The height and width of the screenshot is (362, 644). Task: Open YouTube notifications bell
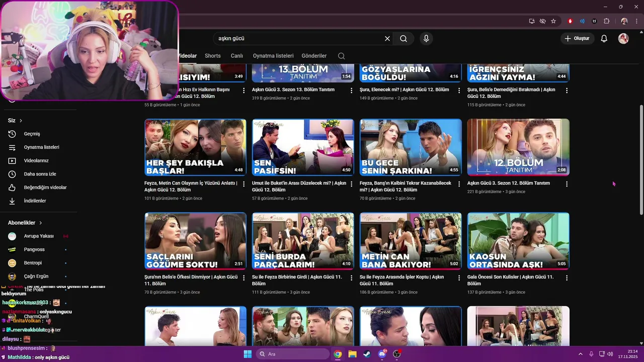[604, 38]
